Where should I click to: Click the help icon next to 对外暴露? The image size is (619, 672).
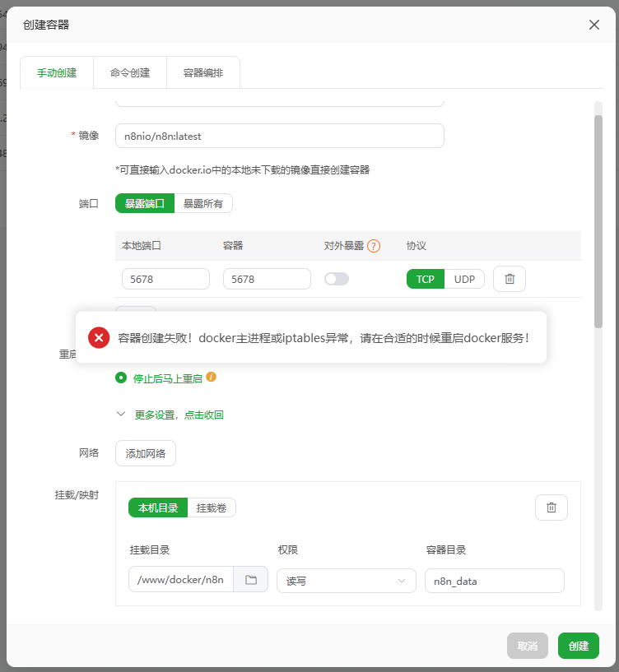(x=374, y=246)
